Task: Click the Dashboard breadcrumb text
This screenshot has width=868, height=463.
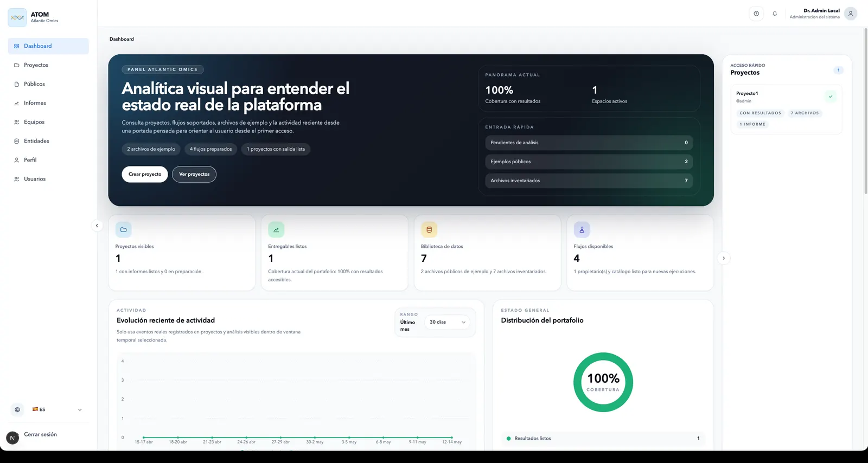Action: tap(122, 39)
